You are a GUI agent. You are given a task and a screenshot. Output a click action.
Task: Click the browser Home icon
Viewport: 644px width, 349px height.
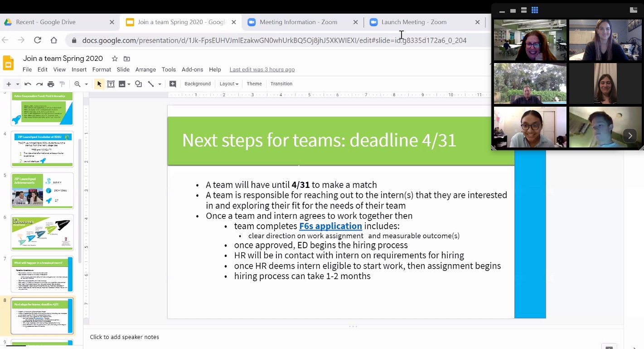(x=54, y=40)
